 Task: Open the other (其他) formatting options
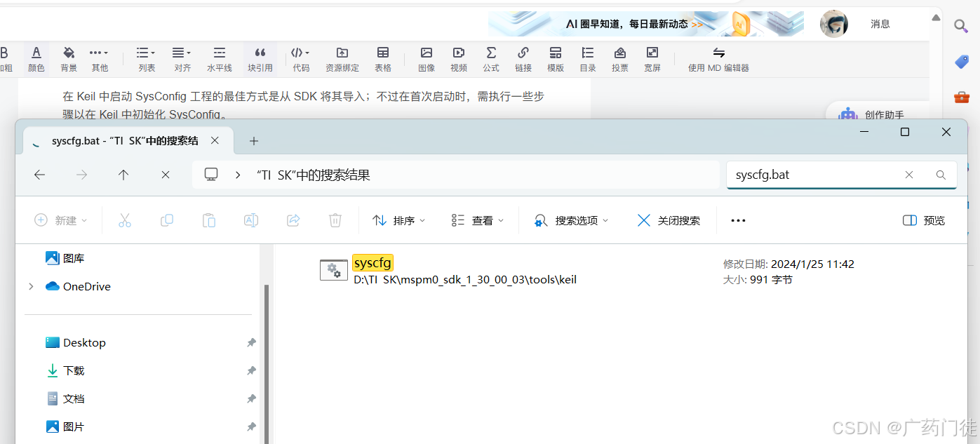[100, 59]
